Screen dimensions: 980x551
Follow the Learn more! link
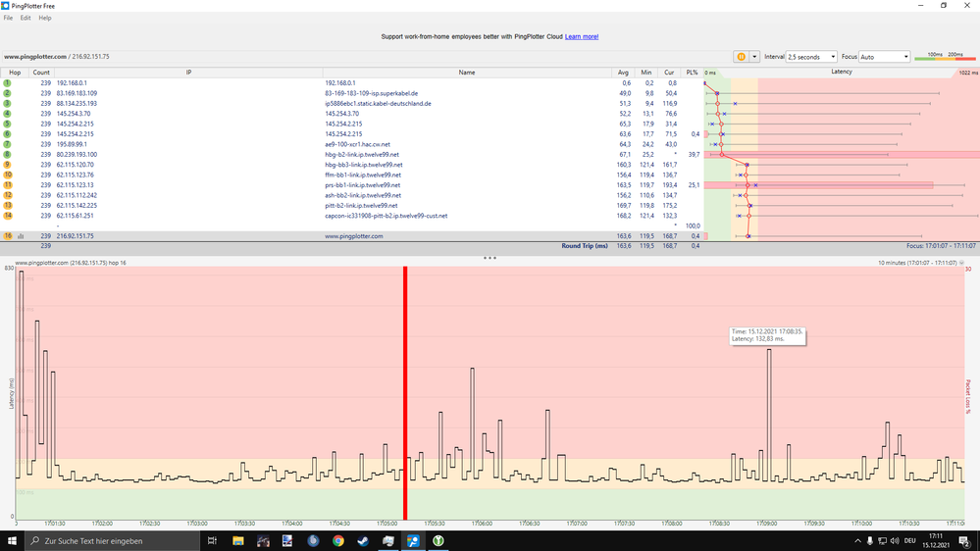(x=582, y=37)
